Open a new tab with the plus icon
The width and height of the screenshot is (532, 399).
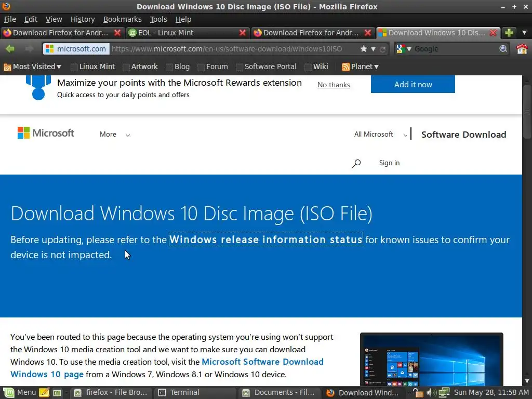click(x=509, y=33)
